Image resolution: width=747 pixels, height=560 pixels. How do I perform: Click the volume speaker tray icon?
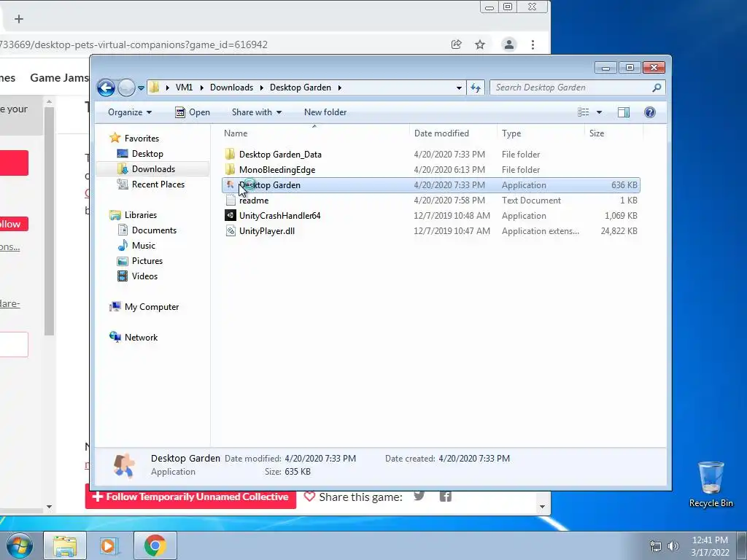[x=673, y=546]
